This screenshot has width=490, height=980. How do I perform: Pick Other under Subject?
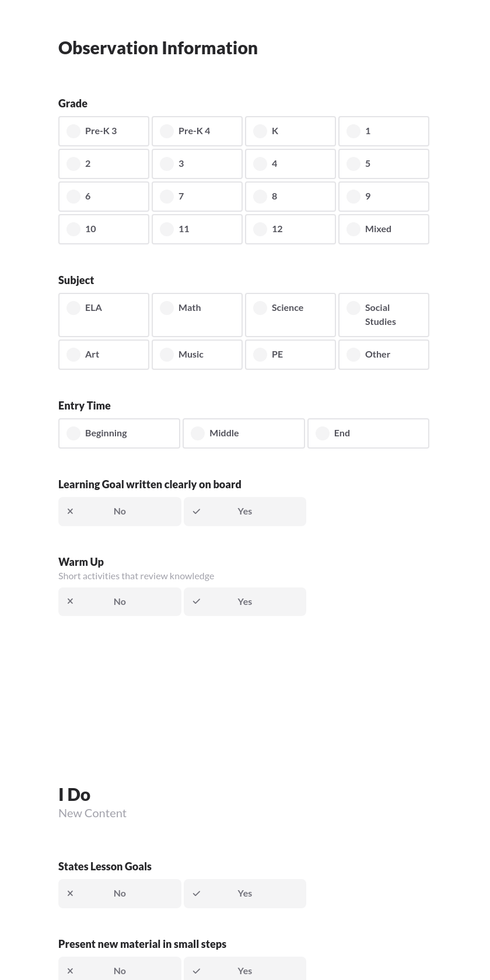click(383, 354)
